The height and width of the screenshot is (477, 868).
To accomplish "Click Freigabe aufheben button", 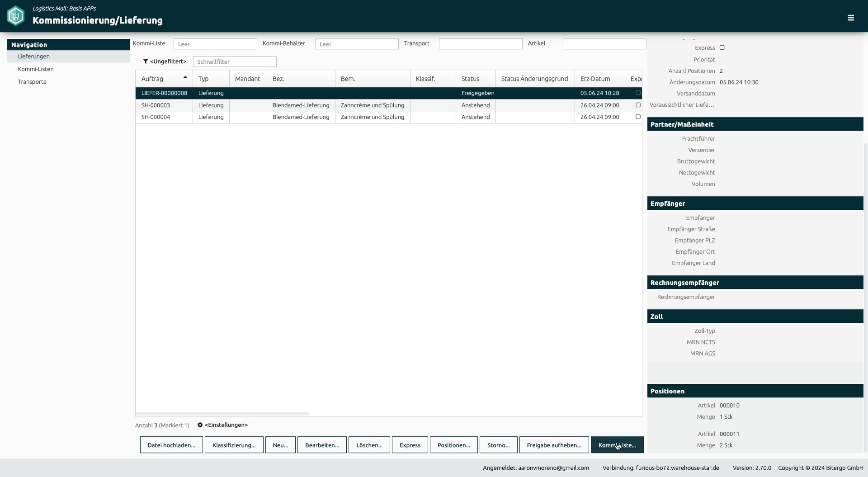I will click(554, 445).
